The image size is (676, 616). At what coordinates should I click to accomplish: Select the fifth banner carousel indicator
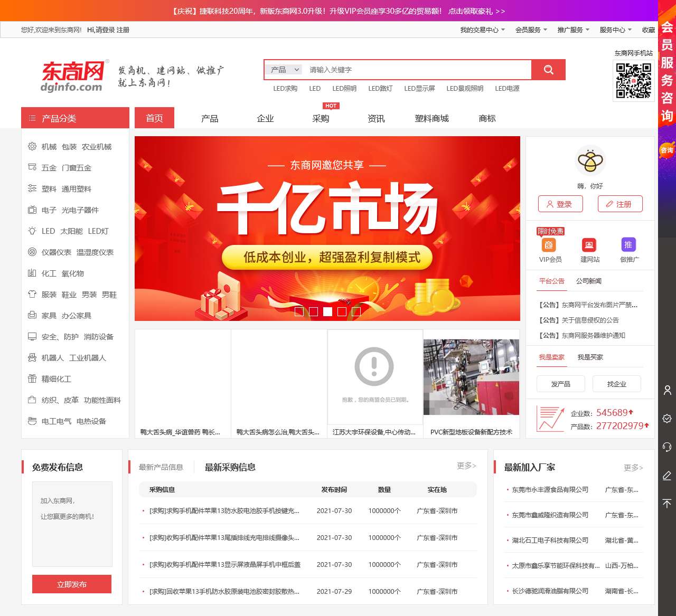click(356, 312)
